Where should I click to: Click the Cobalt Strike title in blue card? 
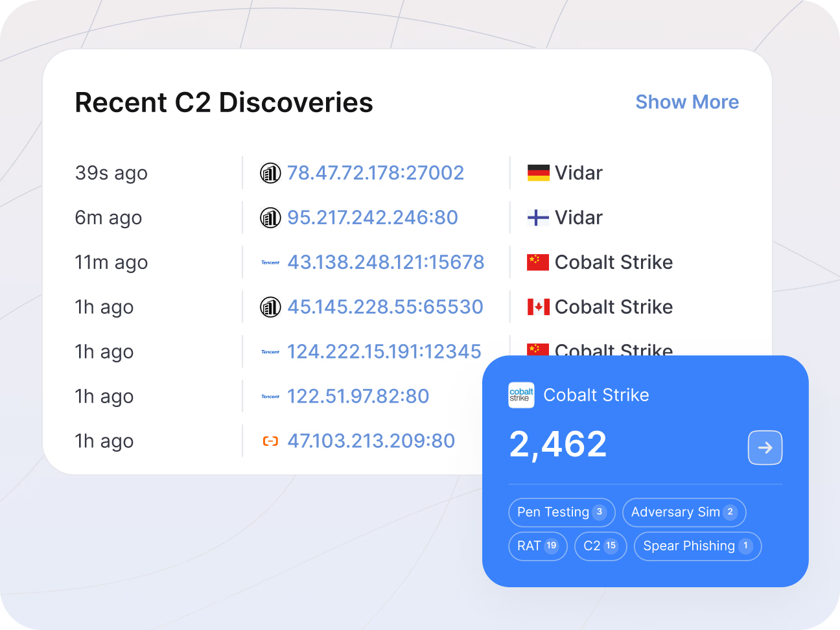(596, 395)
